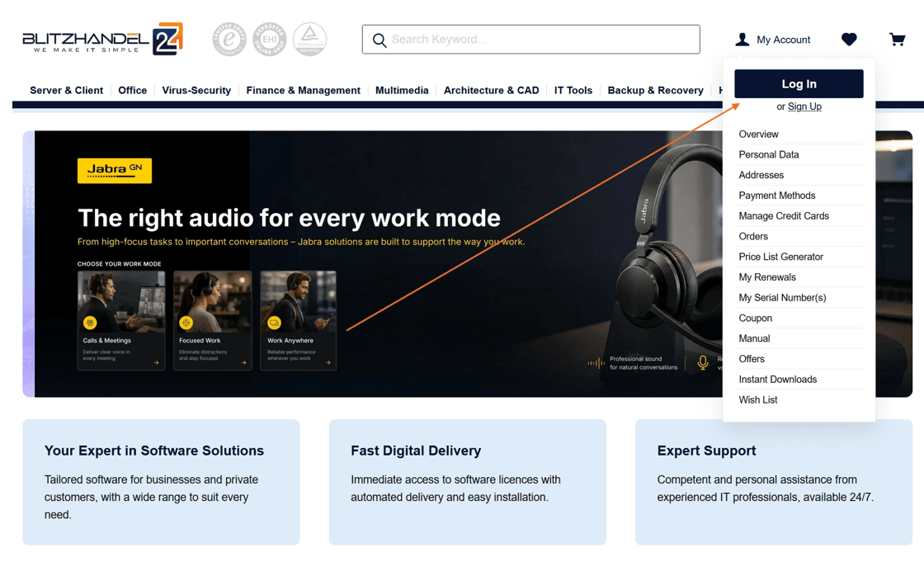Select Addresses in account menu
Screen dimensions: 924x562
tap(799, 175)
